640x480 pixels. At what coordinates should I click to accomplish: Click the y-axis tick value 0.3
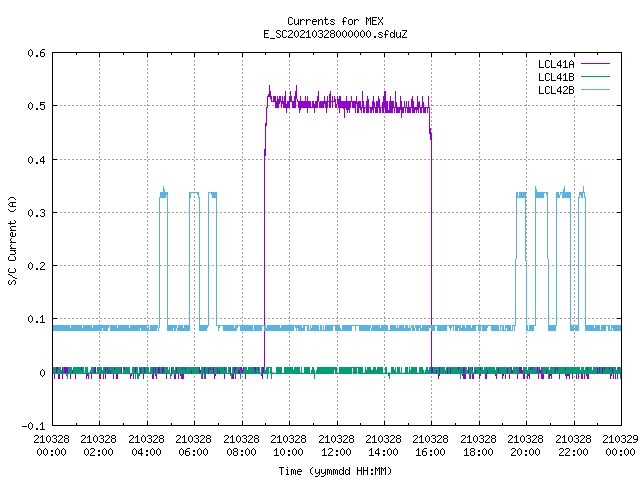pos(36,213)
